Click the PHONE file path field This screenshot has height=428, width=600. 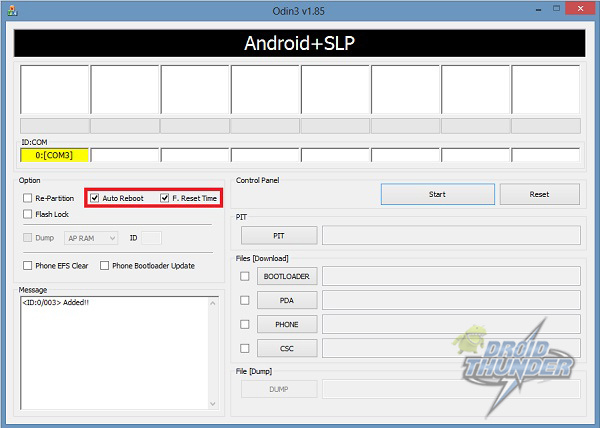pyautogui.click(x=451, y=324)
